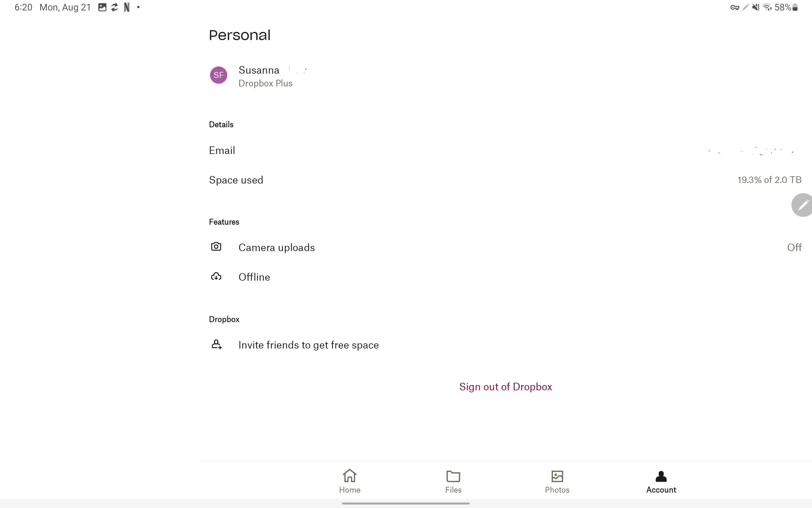
Task: Tap the Susanna account name
Action: 259,70
